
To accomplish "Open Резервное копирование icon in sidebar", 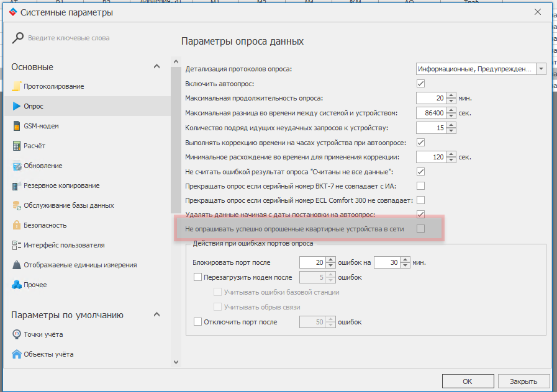I will click(17, 185).
